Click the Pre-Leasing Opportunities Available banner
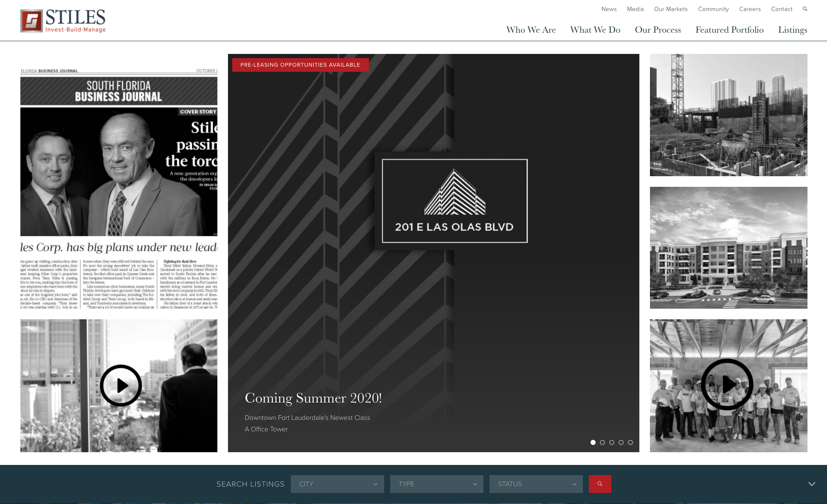The width and height of the screenshot is (827, 504). (x=300, y=65)
